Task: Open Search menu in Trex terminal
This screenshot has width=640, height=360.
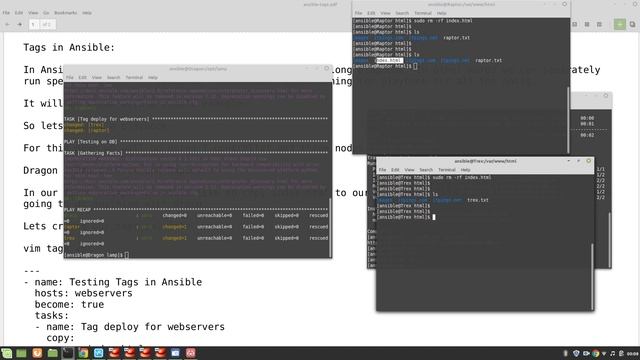Action: click(426, 170)
